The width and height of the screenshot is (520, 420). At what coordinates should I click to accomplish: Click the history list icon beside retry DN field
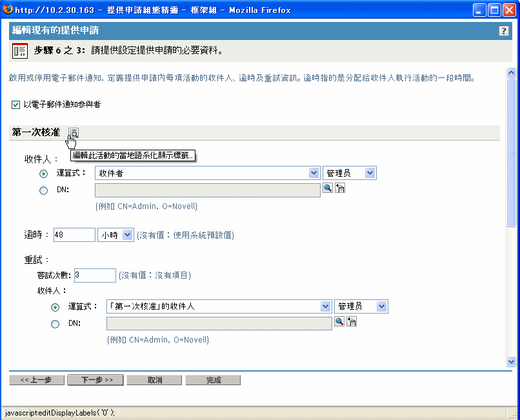pyautogui.click(x=352, y=321)
